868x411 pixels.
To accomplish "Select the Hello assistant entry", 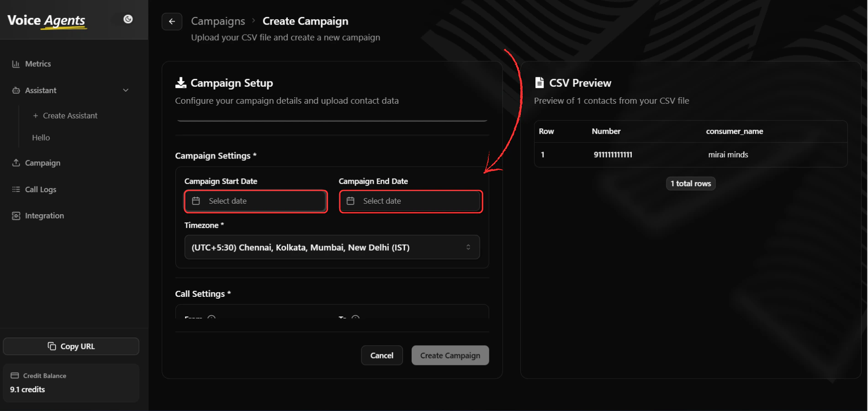I will 41,137.
